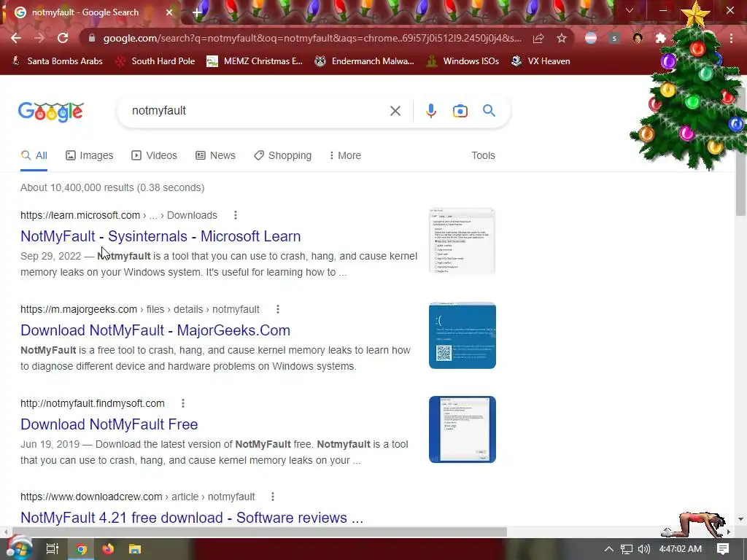The image size is (747, 560).
Task: Click the horizontal scrollbar thumb
Action: [260, 532]
